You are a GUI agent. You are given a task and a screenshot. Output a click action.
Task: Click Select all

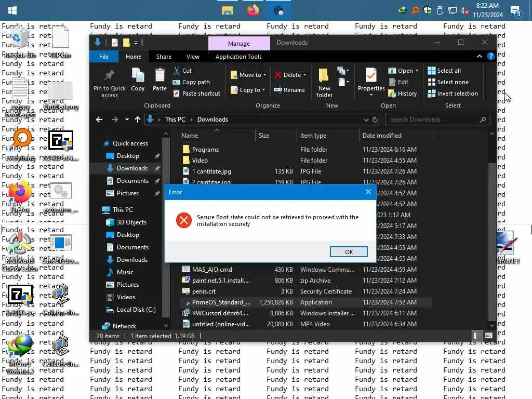click(445, 71)
